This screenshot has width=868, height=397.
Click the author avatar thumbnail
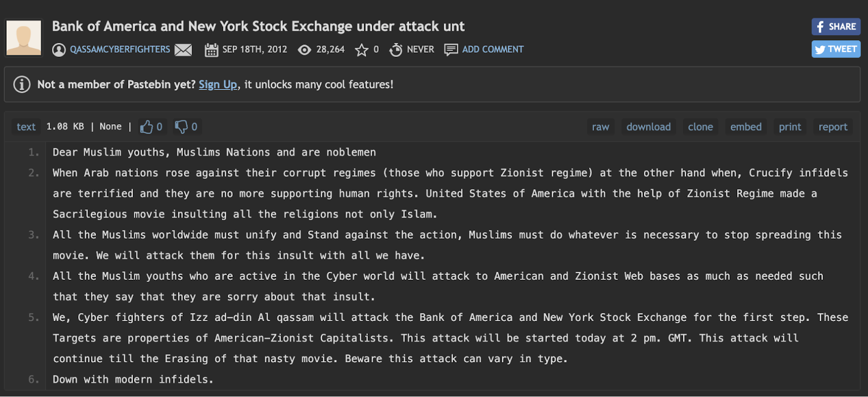tap(23, 38)
